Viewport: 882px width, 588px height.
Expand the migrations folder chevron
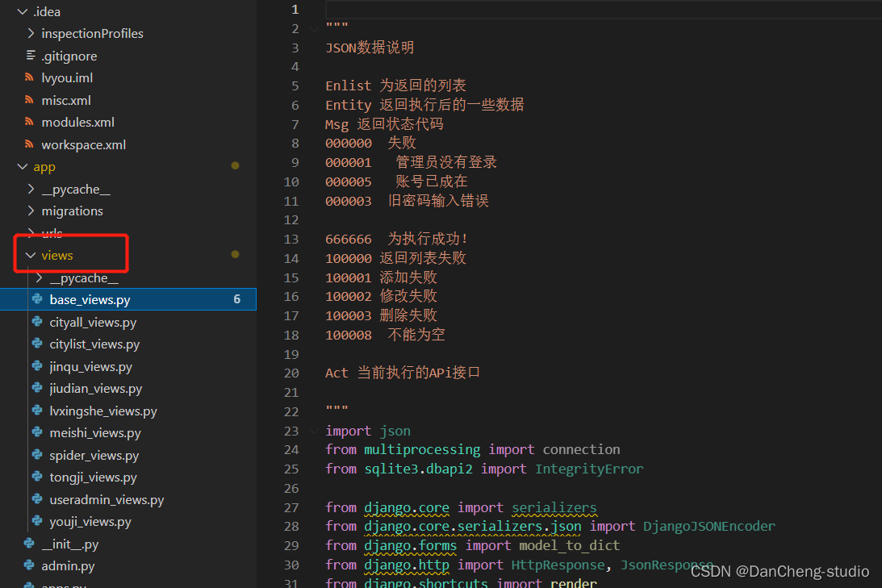(31, 211)
